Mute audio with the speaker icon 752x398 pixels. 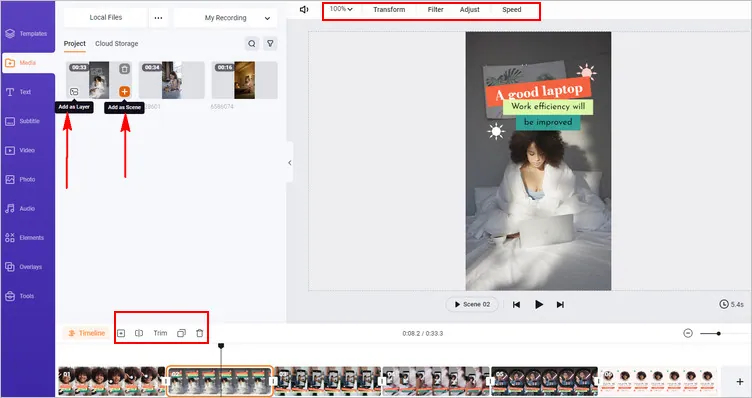[304, 10]
